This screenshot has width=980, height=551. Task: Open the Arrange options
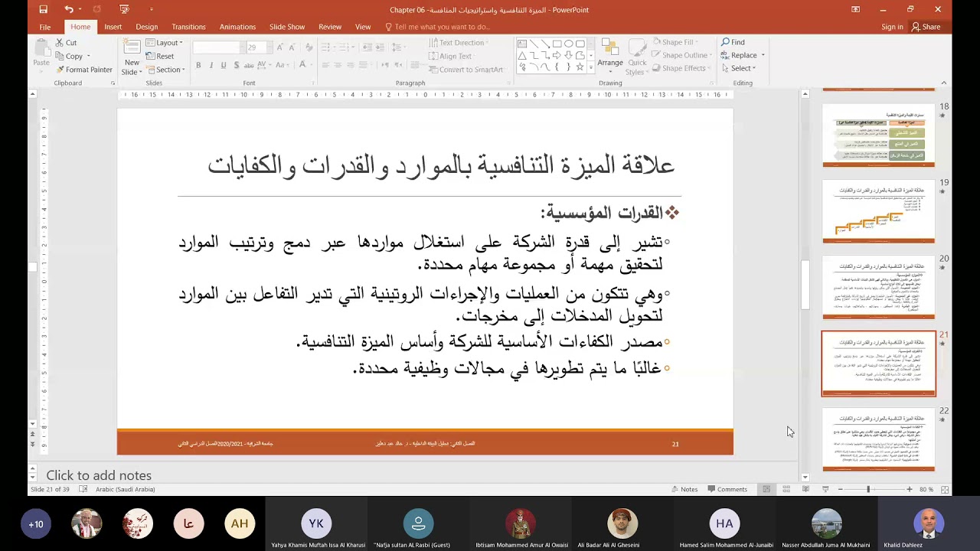(610, 56)
